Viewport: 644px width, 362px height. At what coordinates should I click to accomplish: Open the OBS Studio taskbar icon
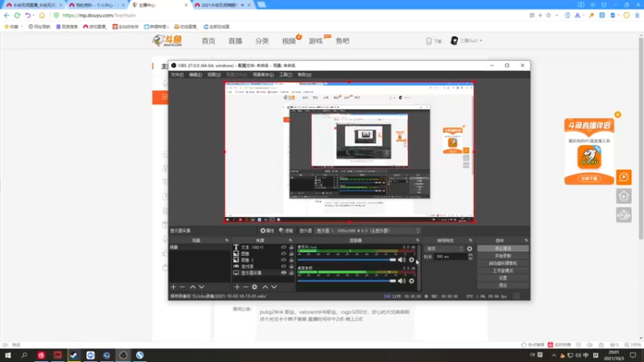(123, 355)
